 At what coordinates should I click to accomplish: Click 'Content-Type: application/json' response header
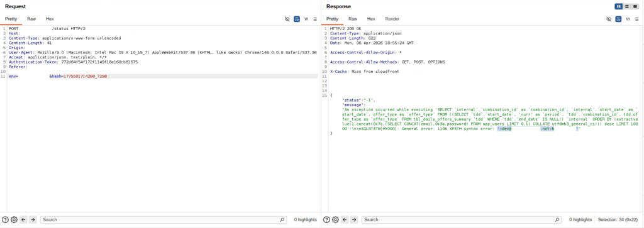tap(365, 33)
